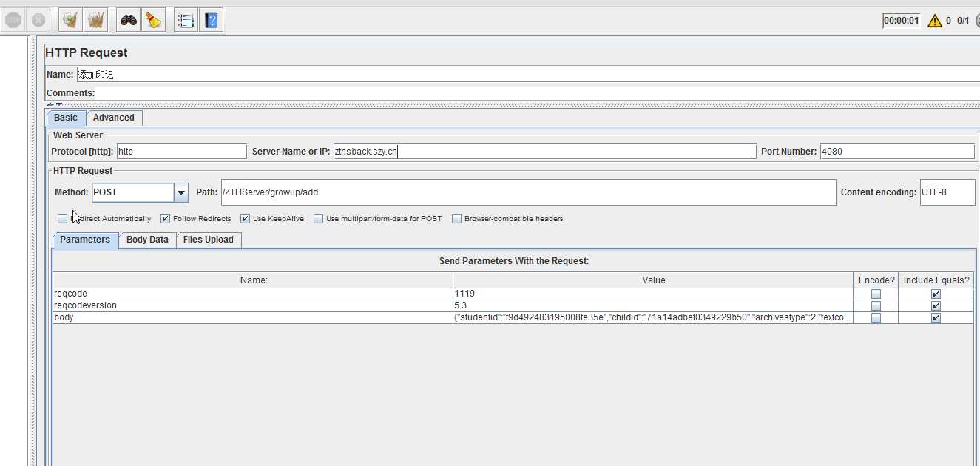Viewport: 980px width, 466px height.
Task: Click the value cell 5.3
Action: [x=653, y=306]
